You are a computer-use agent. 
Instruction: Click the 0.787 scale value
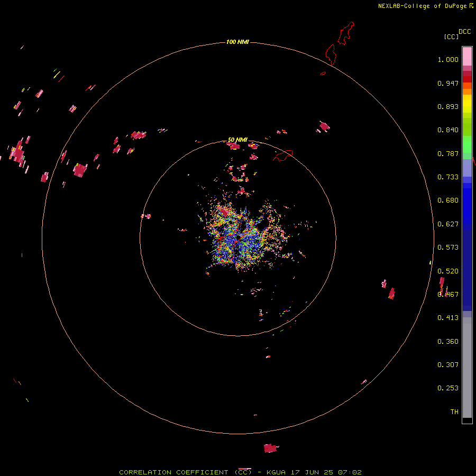(448, 153)
